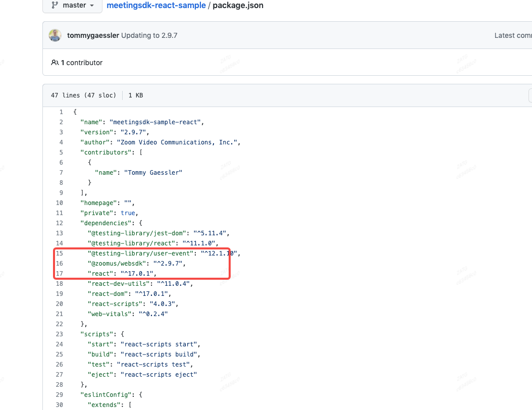This screenshot has height=410, width=532.
Task: Click the "@zoomus/websdk" dependency key
Action: coord(117,264)
